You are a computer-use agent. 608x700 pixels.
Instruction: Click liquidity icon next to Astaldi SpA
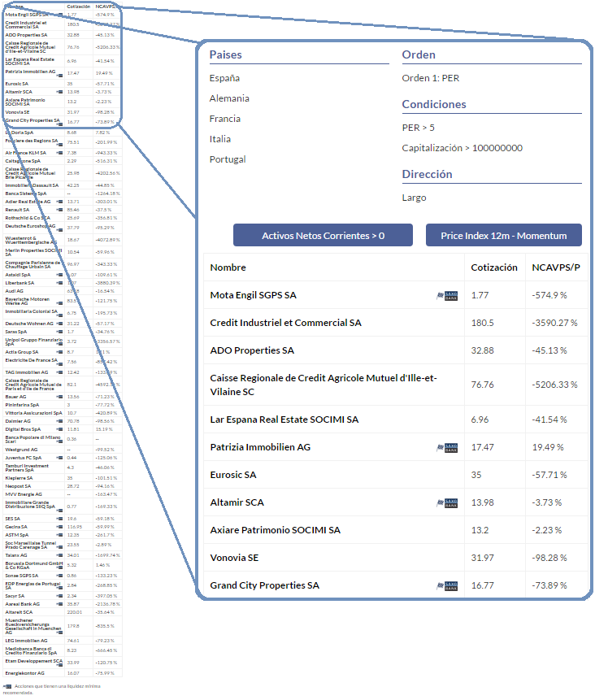point(59,275)
